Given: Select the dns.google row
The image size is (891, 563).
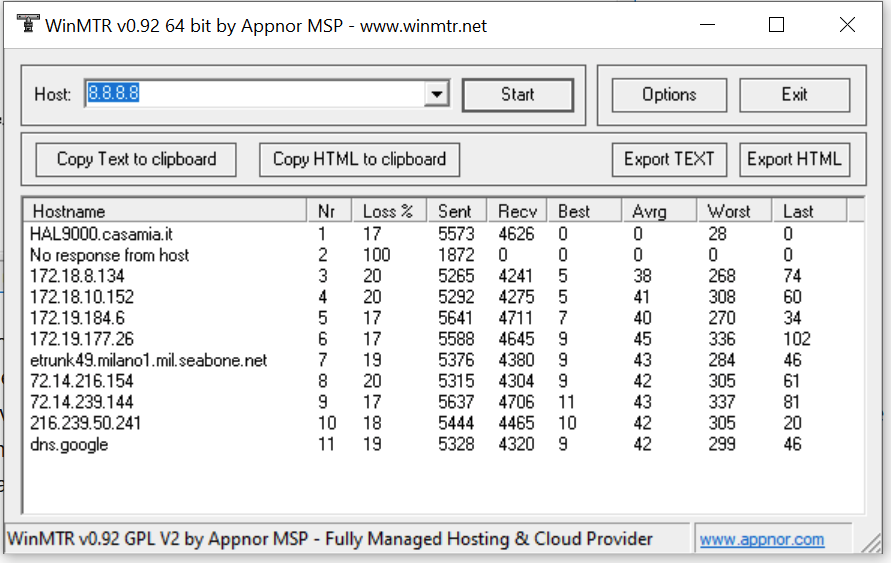Looking at the screenshot, I should [x=443, y=444].
